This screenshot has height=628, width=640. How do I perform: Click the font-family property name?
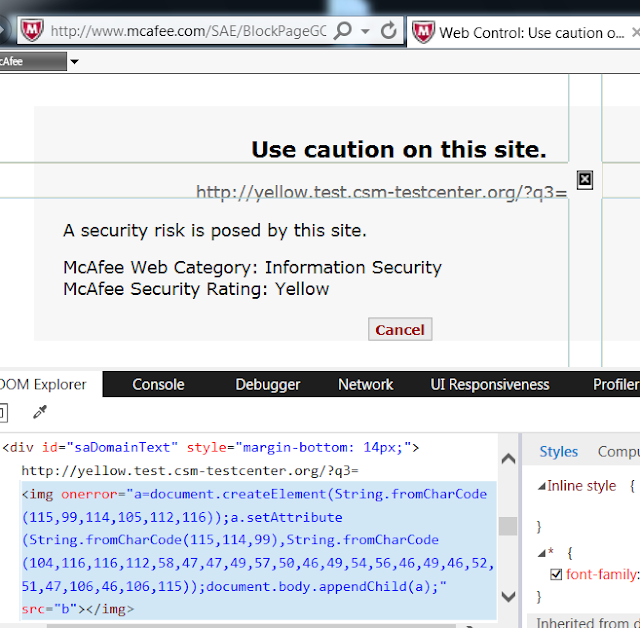click(601, 575)
